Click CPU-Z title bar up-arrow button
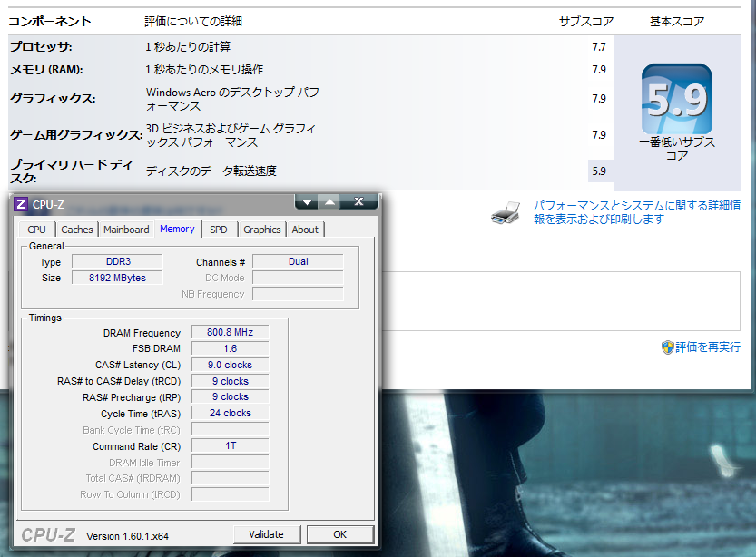 point(329,202)
